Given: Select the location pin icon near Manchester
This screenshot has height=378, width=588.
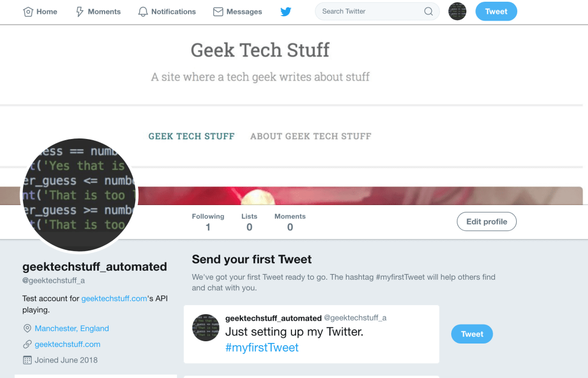Looking at the screenshot, I should [x=26, y=328].
